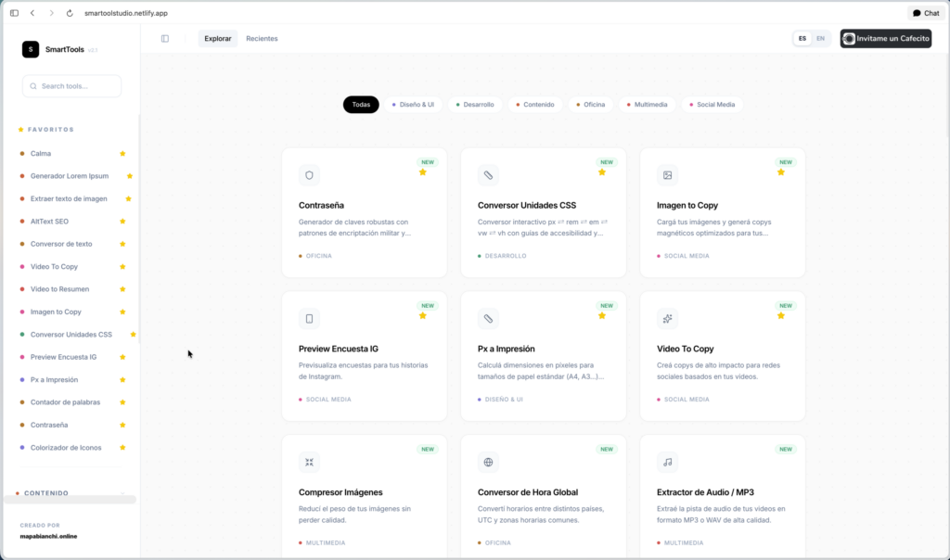Click ruler icon on Px a Impresión card
This screenshot has width=950, height=560.
488,319
